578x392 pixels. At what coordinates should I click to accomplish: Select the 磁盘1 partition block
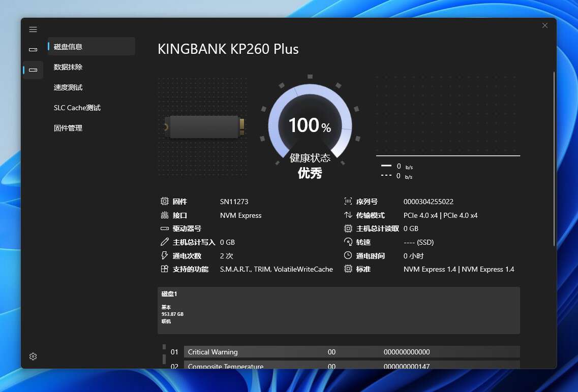[x=339, y=310]
